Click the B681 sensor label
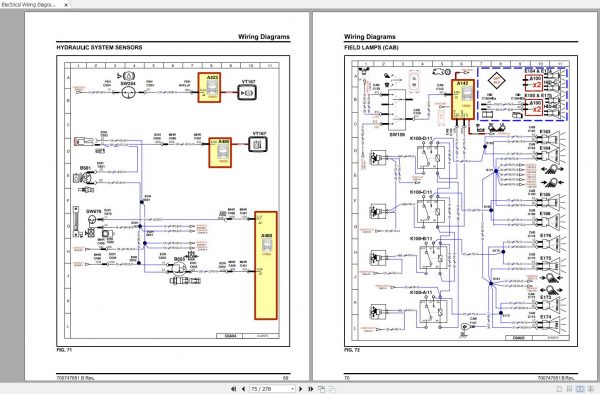Viewport: 600px width, 394px height. click(85, 168)
